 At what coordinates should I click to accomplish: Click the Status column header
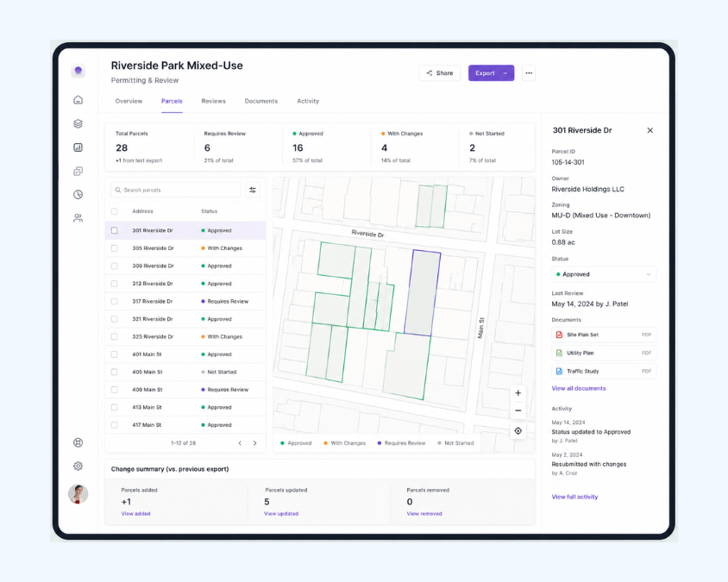point(209,211)
